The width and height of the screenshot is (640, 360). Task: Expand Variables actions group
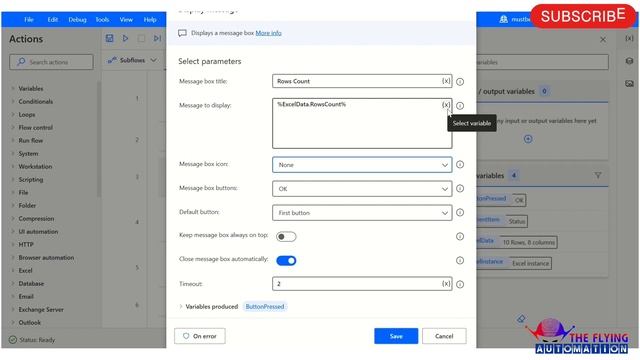click(x=13, y=89)
